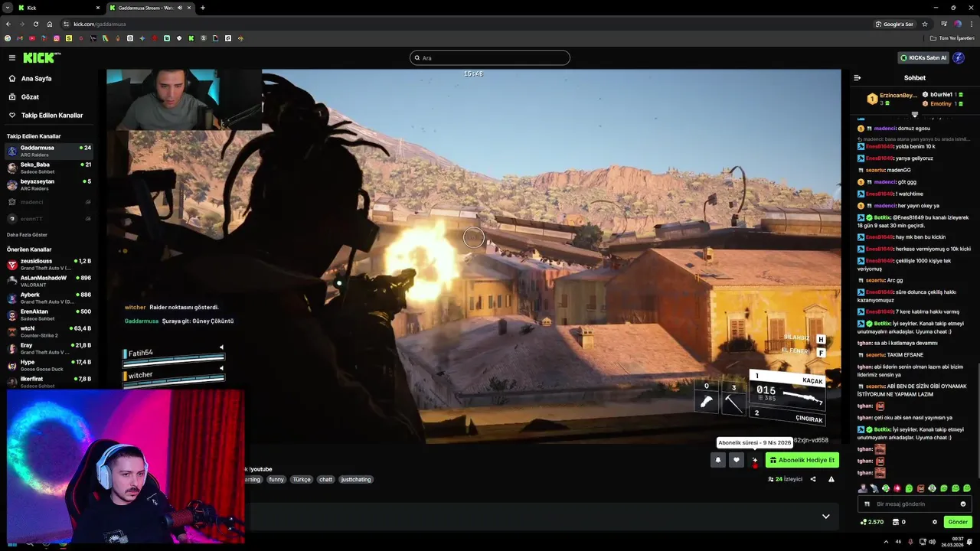Click the gift icon inside chat input
The height and width of the screenshot is (551, 980).
(867, 504)
